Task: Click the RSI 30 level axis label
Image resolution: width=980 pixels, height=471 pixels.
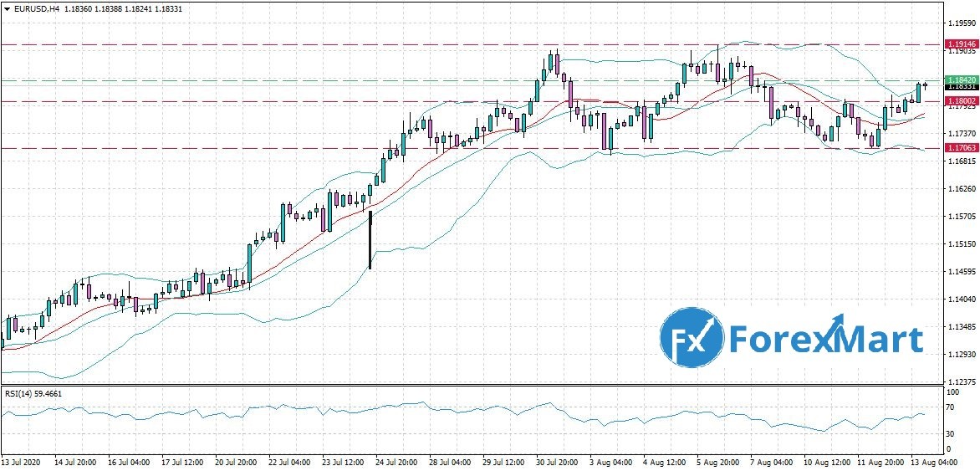Action: tap(951, 433)
